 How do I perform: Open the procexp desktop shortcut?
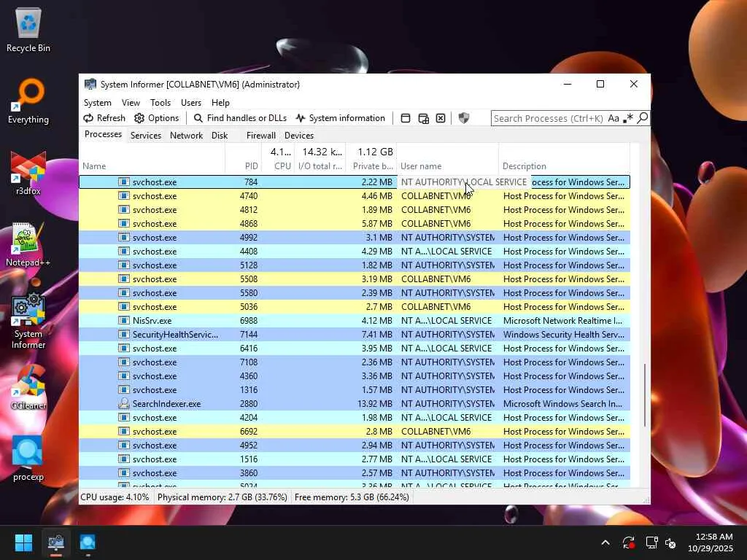28,459
